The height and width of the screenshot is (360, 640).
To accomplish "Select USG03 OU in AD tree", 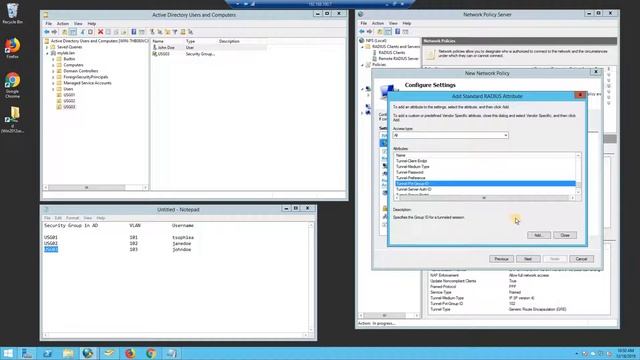I will (69, 107).
